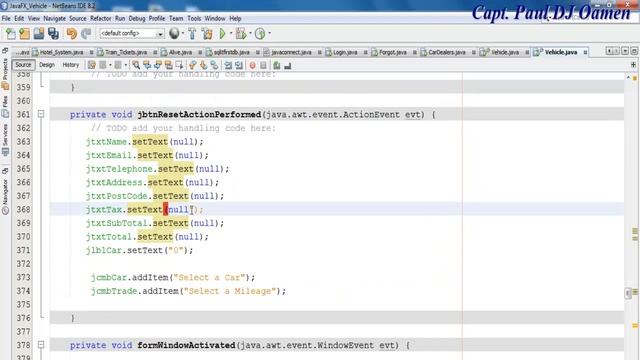640x360 pixels.
Task: Click the Find Selection magnifier icon
Action: pyautogui.click(x=136, y=65)
